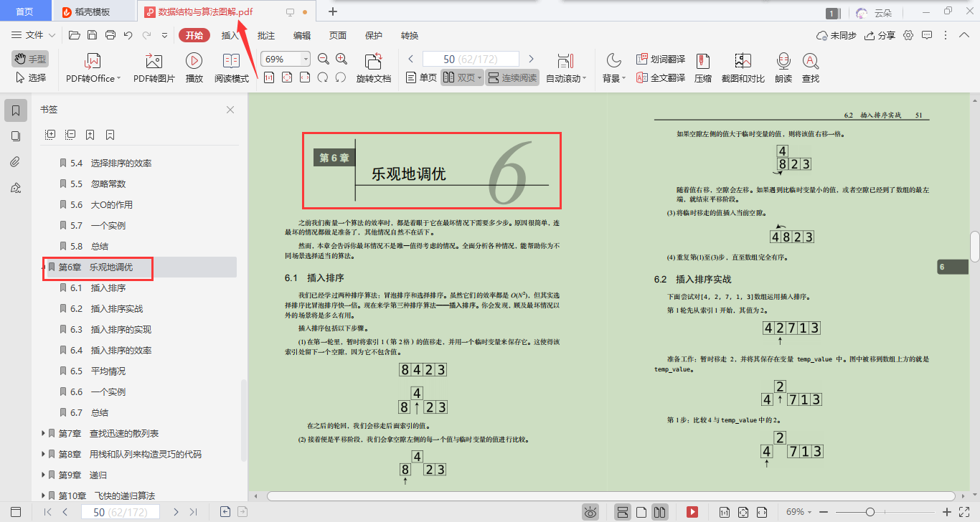Viewport: 980px width, 522px height.
Task: Open quick access toolbar customize dropdown
Action: click(x=164, y=35)
